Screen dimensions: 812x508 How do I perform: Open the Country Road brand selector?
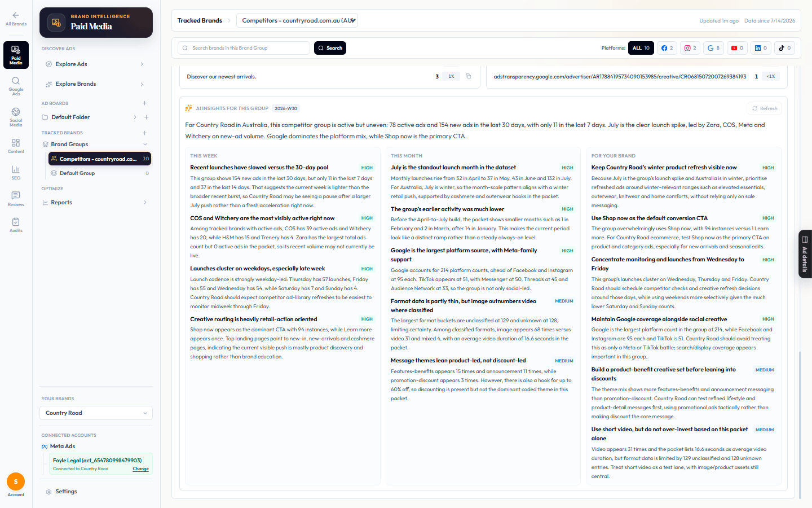96,413
